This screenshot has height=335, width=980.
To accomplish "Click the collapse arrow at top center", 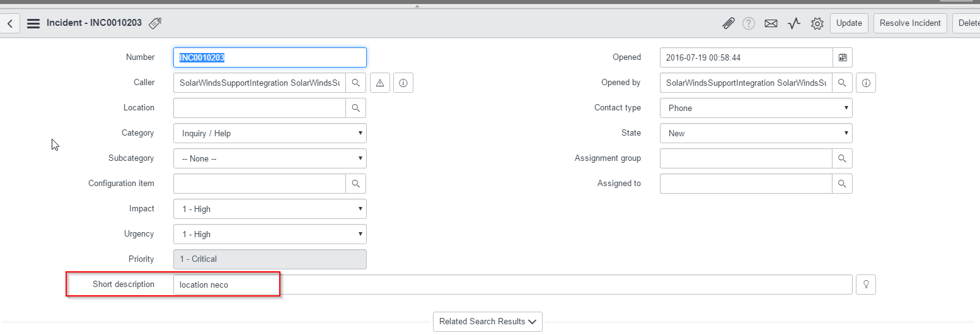I will (416, 6).
